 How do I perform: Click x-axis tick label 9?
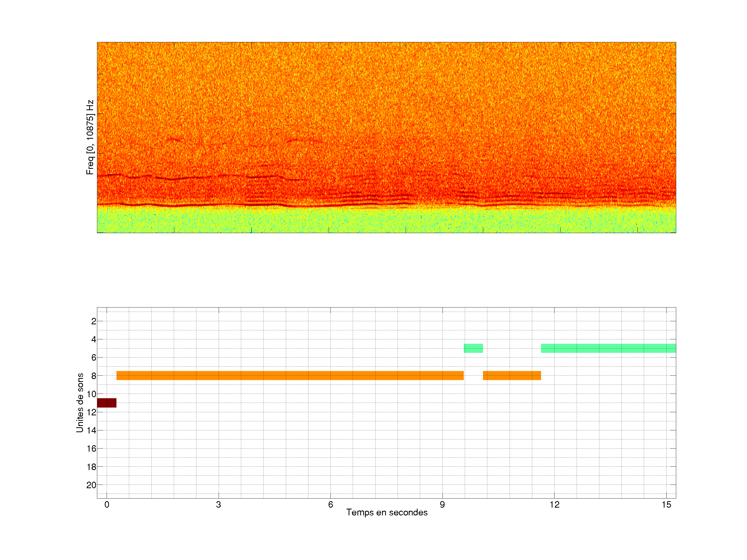442,505
